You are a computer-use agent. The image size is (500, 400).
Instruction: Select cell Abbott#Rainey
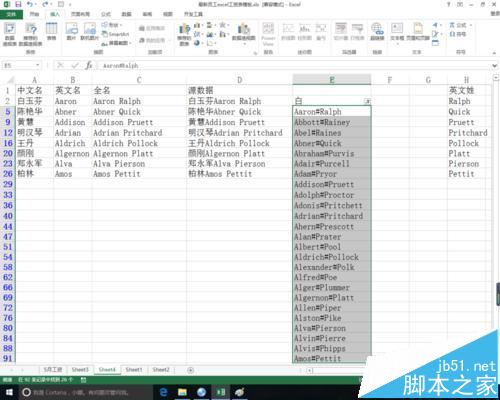click(332, 122)
